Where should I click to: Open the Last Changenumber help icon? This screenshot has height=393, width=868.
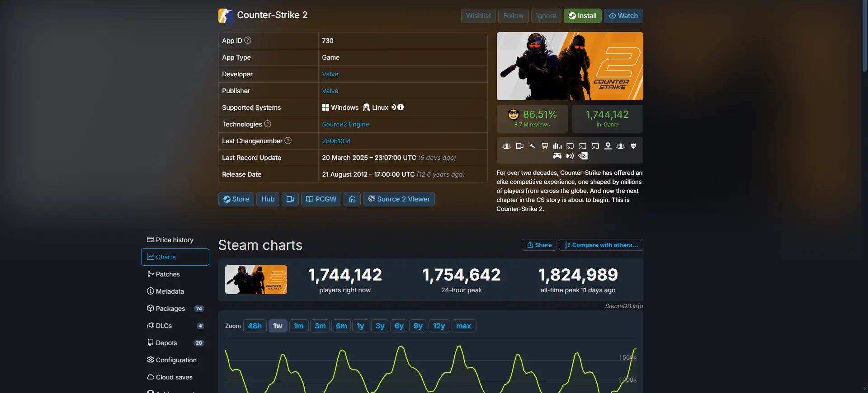[x=288, y=140]
